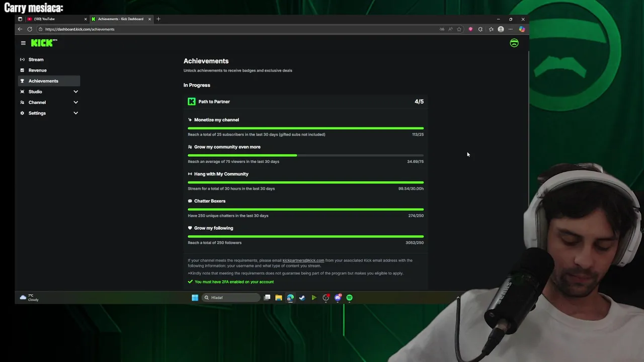The image size is (644, 362).
Task: Open browser Settings and more menu
Action: [x=511, y=29]
